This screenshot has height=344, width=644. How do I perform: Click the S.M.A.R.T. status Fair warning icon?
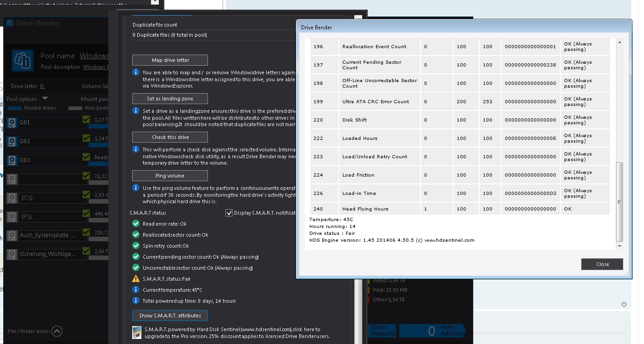(x=136, y=279)
